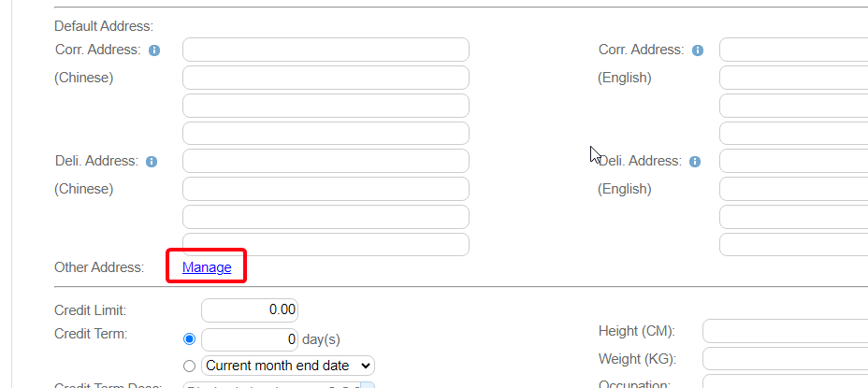Click fourth line of Chinese Corr. Address
The height and width of the screenshot is (388, 868).
[325, 133]
